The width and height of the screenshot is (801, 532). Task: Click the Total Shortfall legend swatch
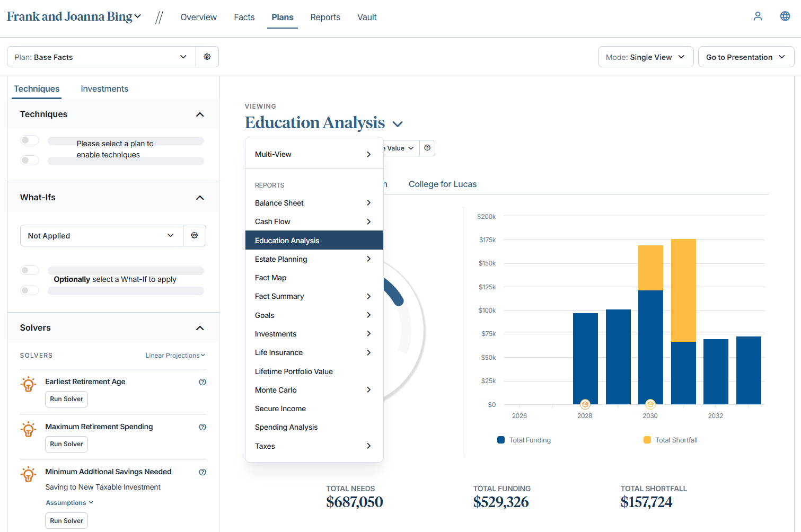[x=647, y=440]
